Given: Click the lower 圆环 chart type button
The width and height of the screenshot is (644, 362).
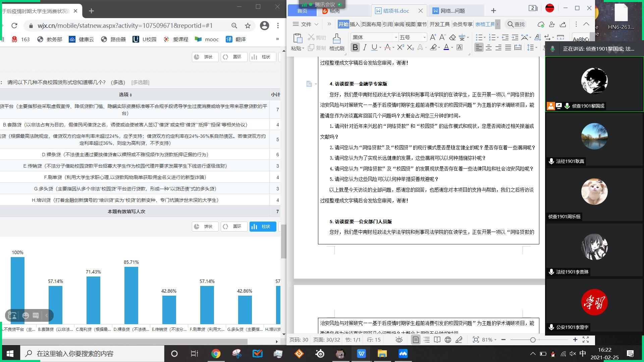Looking at the screenshot, I should (x=233, y=227).
